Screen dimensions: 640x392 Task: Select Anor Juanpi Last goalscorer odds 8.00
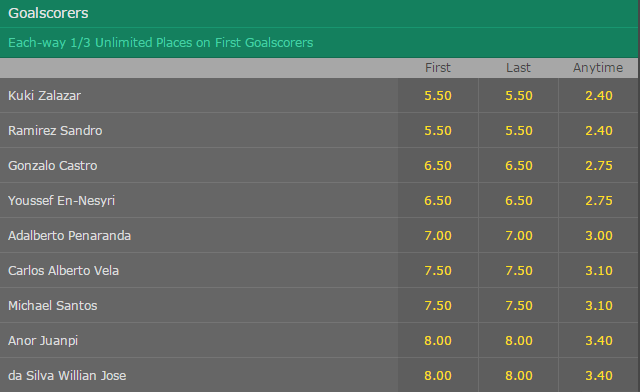[518, 341]
